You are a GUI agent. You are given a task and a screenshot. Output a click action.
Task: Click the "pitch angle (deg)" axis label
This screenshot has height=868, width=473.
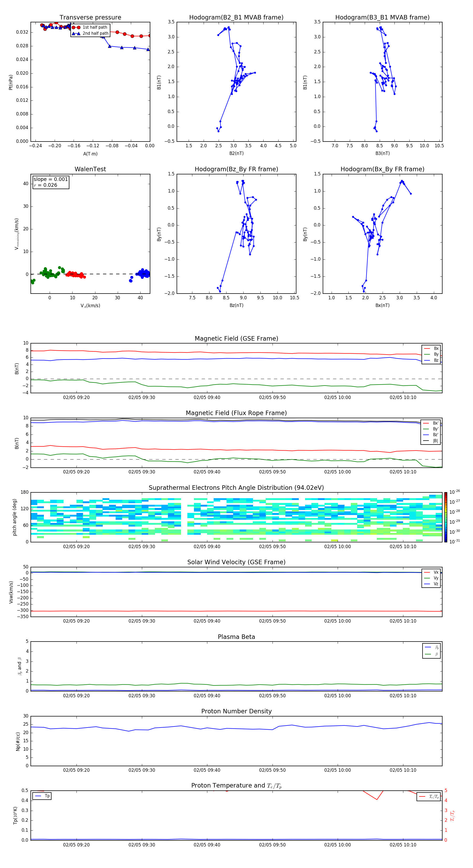[x=14, y=517]
